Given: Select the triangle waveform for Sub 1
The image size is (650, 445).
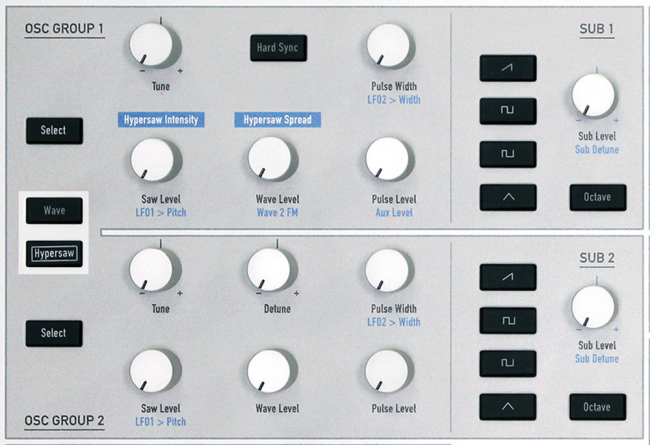Looking at the screenshot, I should [507, 197].
